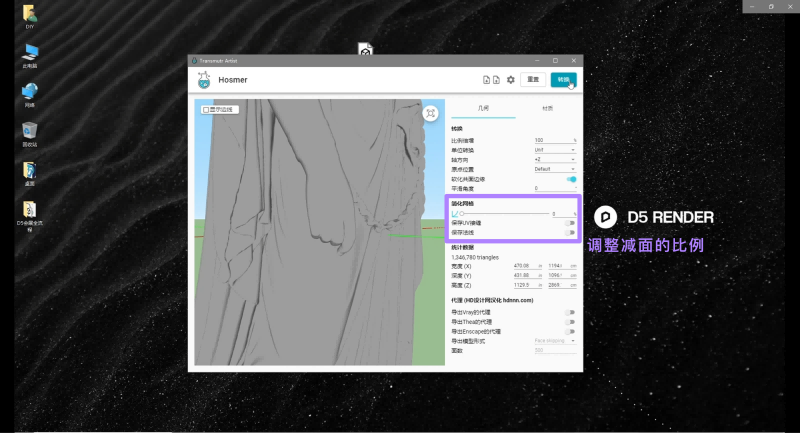Toggle the 保存UV接缝 switch
Image resolution: width=800 pixels, height=433 pixels.
tap(571, 223)
